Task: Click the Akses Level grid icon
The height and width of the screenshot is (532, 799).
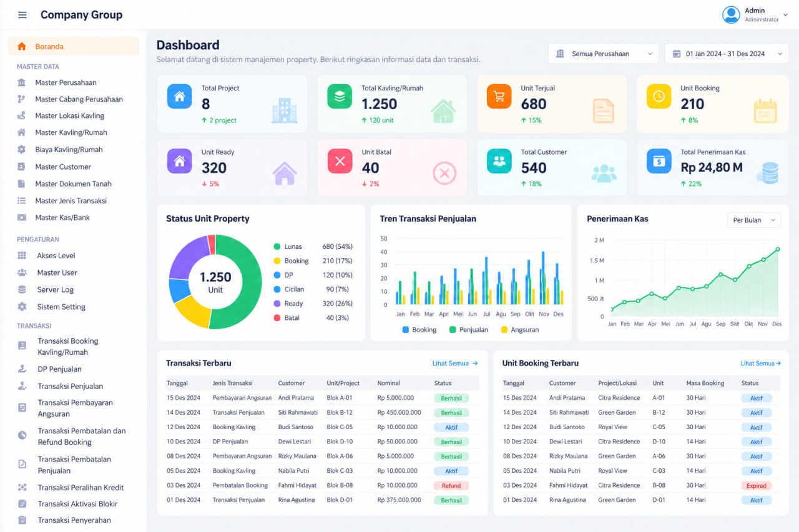Action: (x=22, y=256)
